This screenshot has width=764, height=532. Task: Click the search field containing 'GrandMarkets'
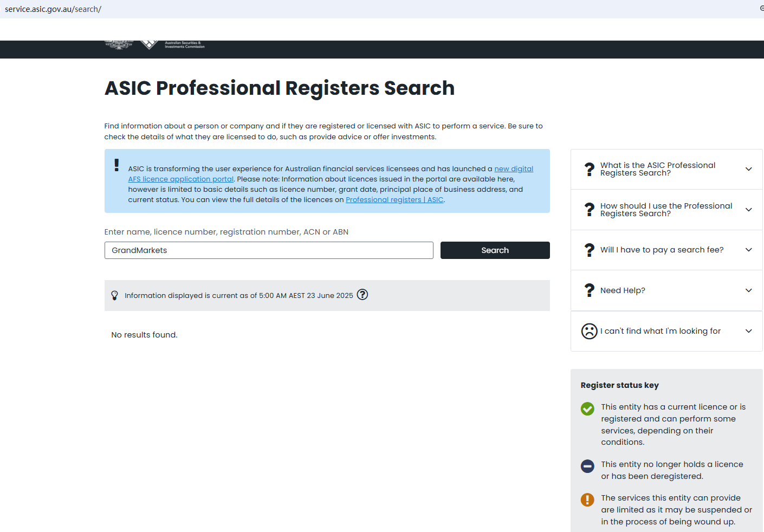tap(269, 250)
